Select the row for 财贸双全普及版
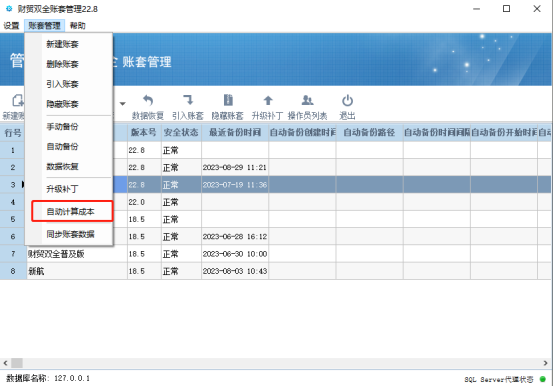554x387 pixels. [276, 253]
